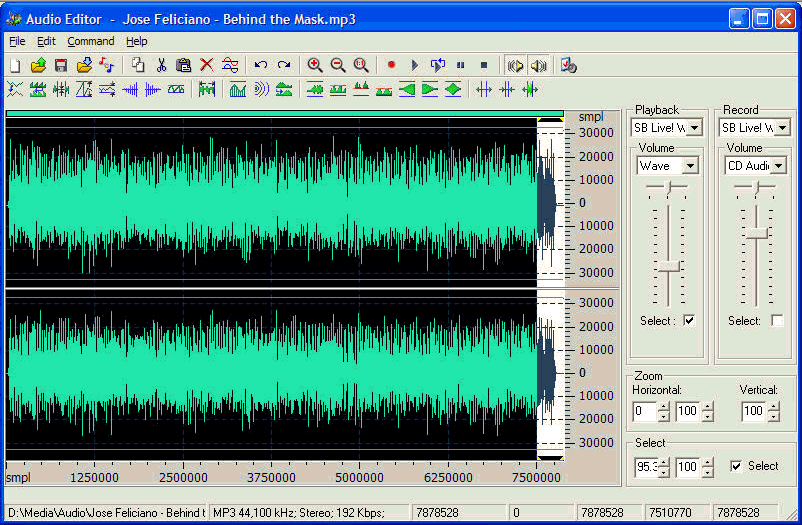802x525 pixels.
Task: Increase the Vertical zoom with the up arrow
Action: click(773, 407)
